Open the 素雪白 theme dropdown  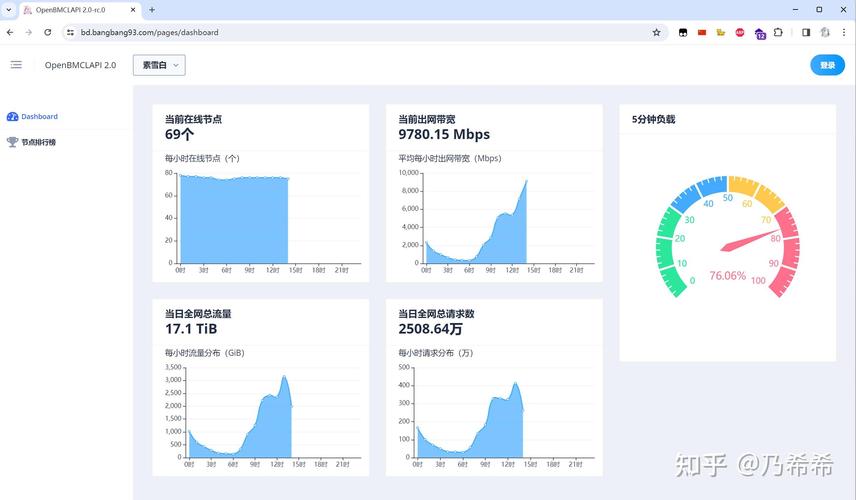[x=159, y=65]
